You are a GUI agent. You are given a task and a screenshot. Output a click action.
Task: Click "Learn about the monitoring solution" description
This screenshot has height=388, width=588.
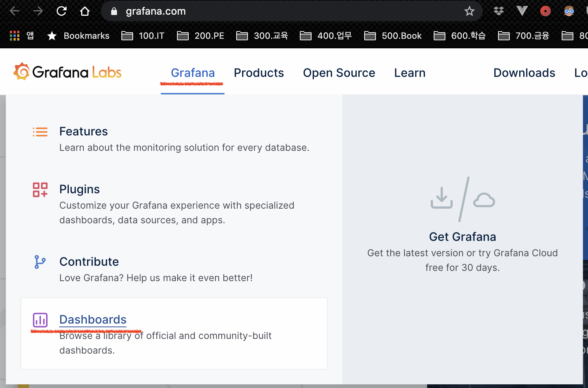click(x=184, y=148)
